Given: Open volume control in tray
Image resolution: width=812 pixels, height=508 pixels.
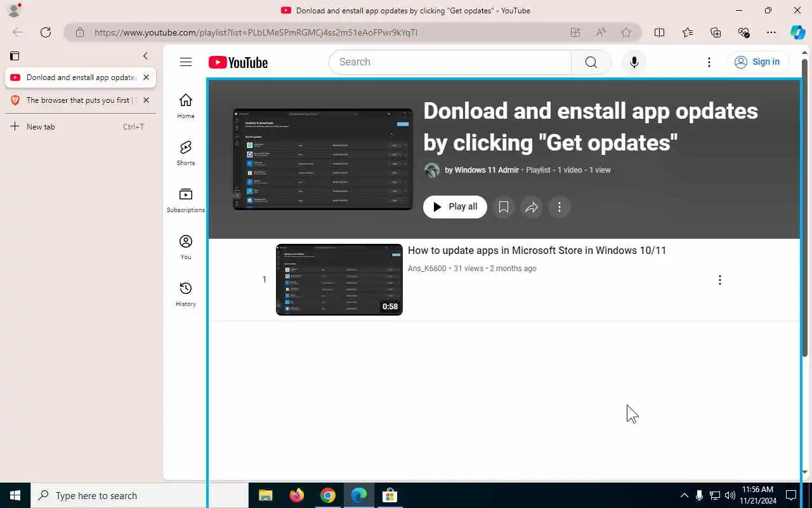Looking at the screenshot, I should tap(730, 495).
